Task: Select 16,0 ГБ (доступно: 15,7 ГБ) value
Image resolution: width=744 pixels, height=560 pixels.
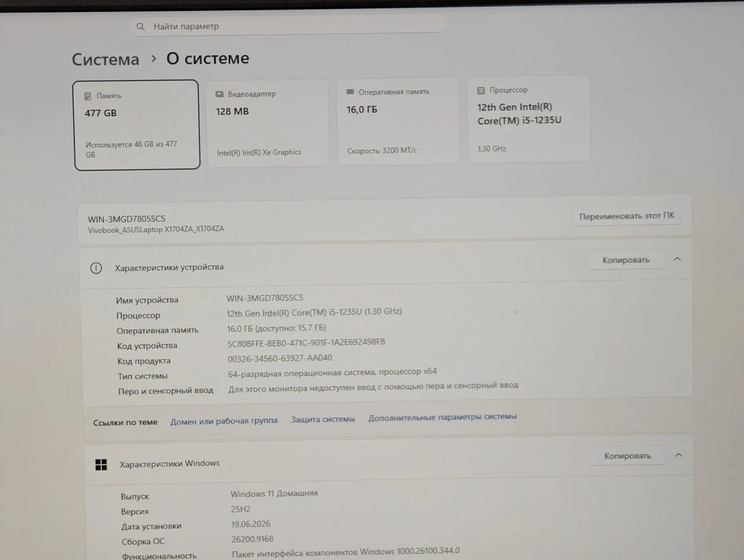Action: point(276,328)
